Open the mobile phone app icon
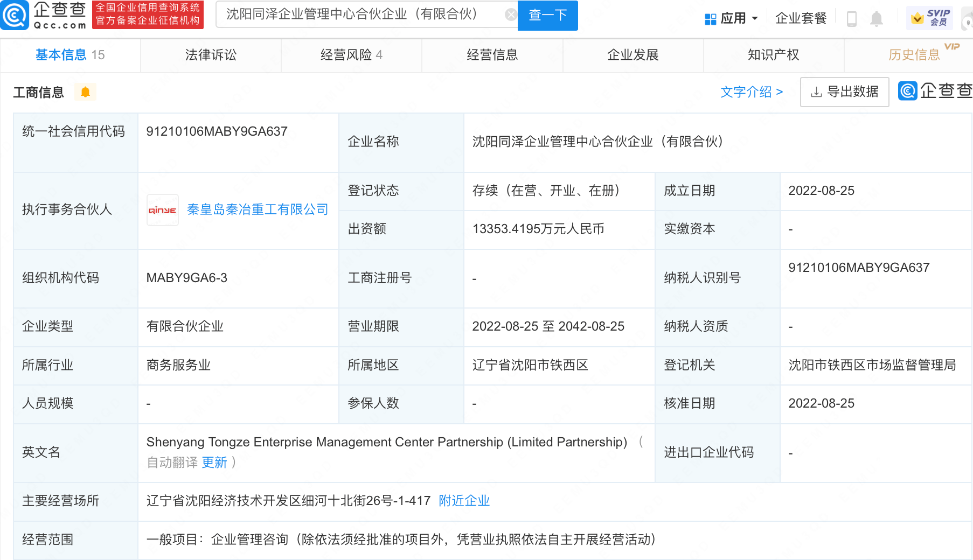 pos(851,19)
